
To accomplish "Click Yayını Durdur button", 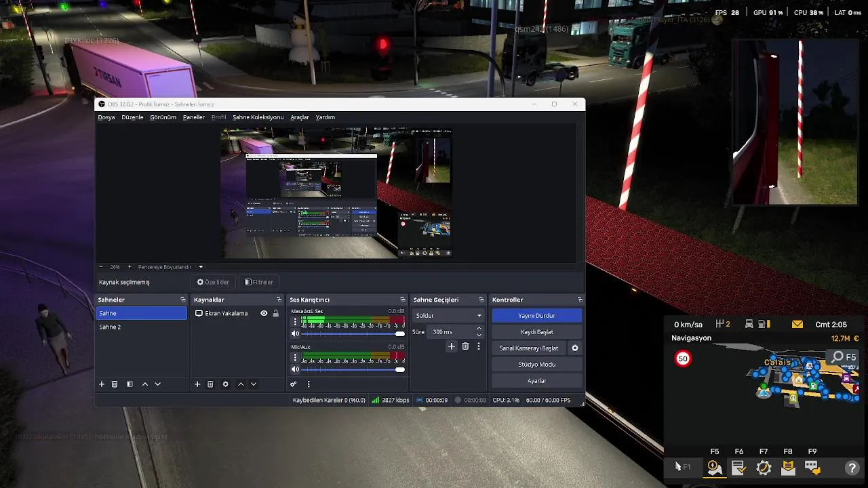I will coord(536,316).
